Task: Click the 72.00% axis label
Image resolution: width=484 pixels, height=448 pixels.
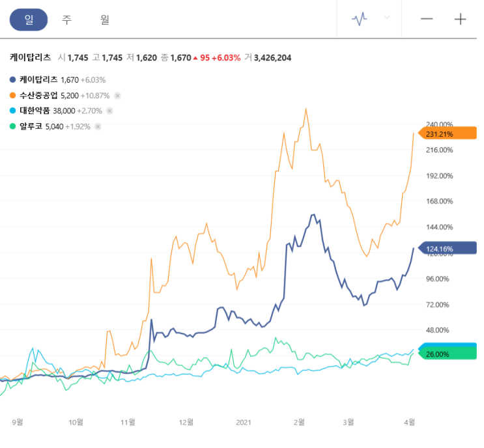Action: [438, 305]
